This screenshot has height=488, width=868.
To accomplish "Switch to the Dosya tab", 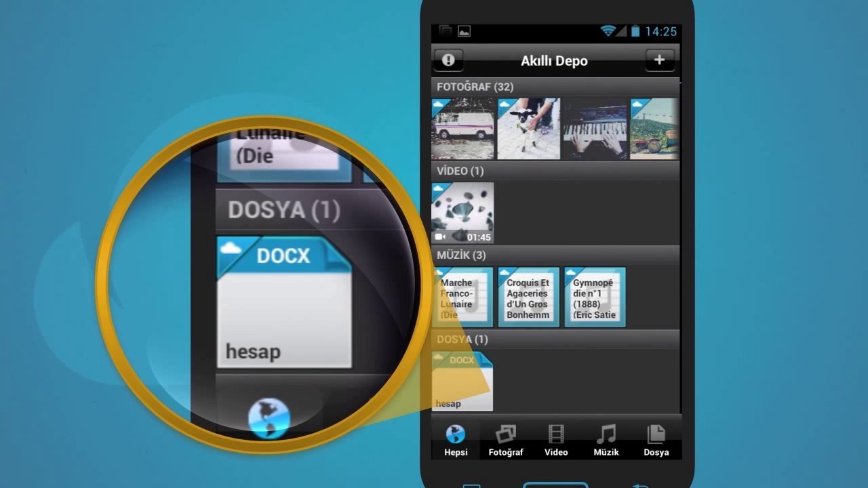I will [x=656, y=441].
